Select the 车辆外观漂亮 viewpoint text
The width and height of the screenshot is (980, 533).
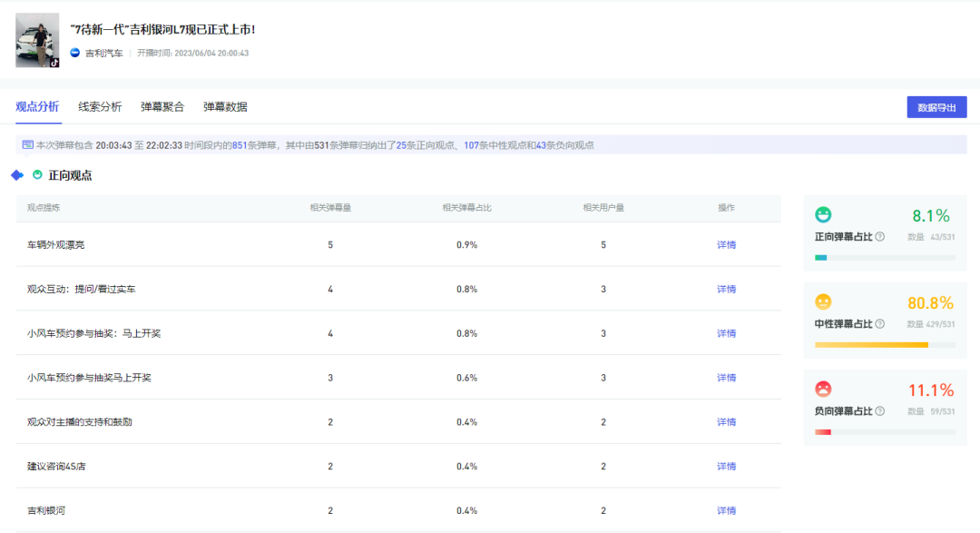[x=55, y=244]
